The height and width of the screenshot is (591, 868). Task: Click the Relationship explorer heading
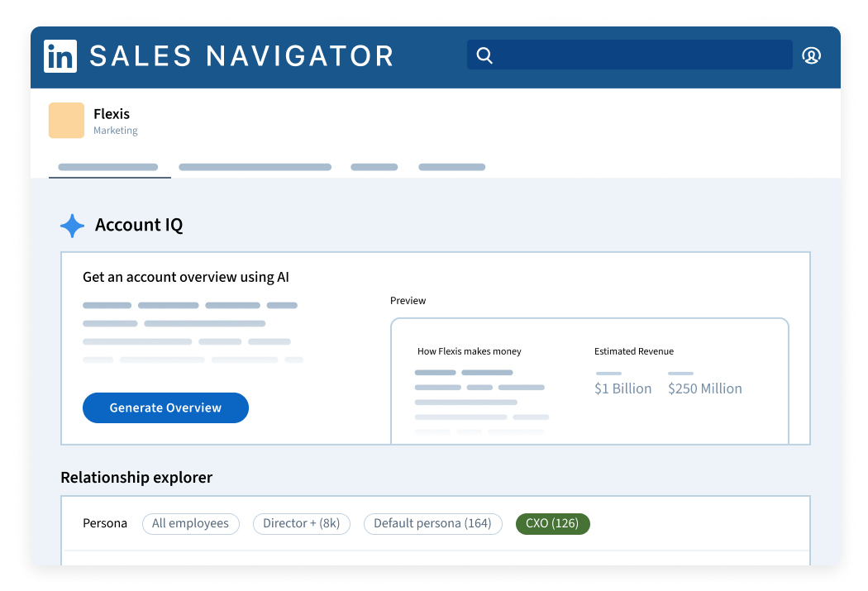coord(136,478)
